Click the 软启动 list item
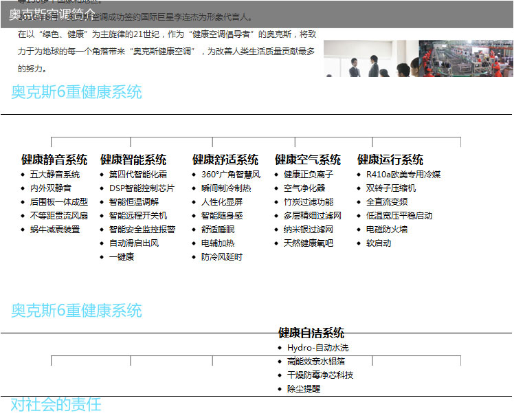 379,243
